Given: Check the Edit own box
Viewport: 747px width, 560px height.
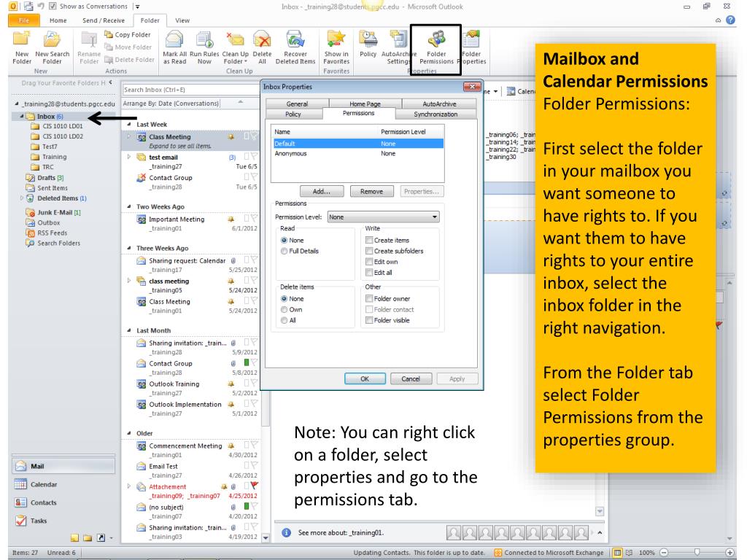Looking at the screenshot, I should [x=368, y=262].
